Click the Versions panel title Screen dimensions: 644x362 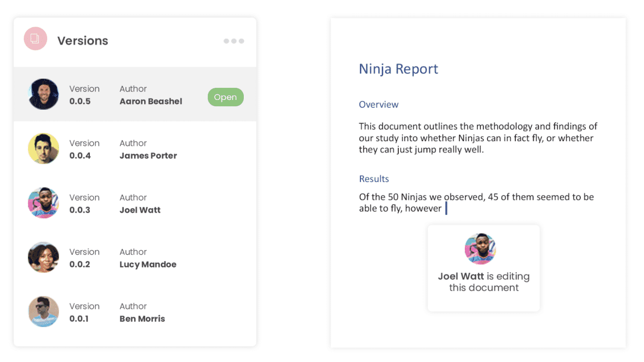pos(83,41)
